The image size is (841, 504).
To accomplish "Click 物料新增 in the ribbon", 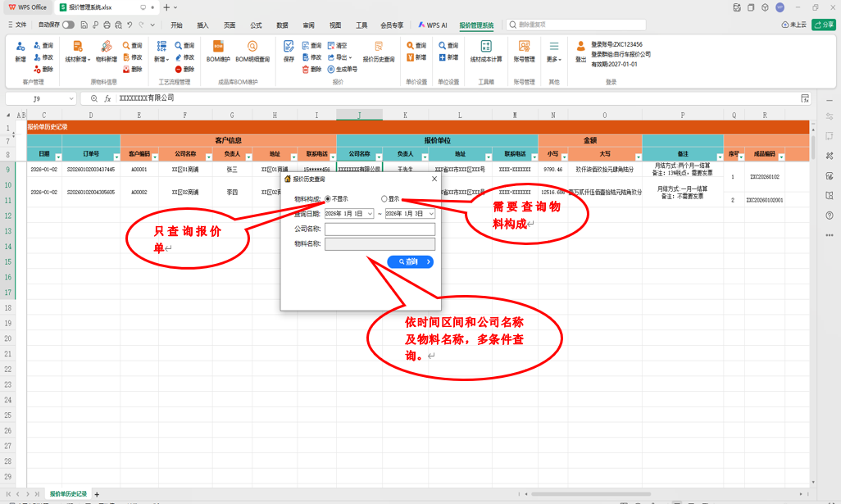I will point(107,52).
